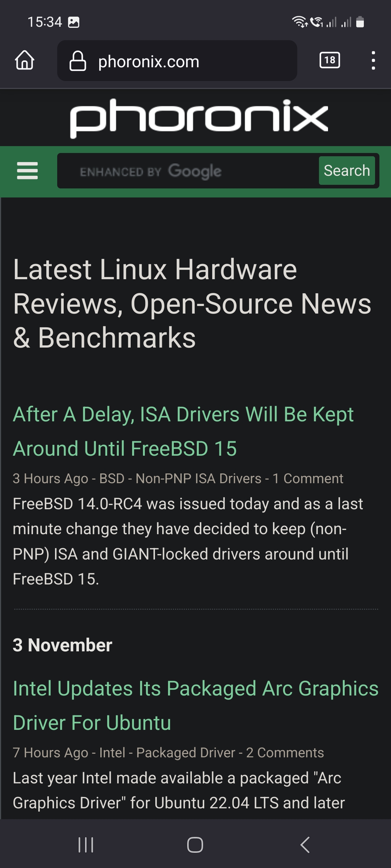Open Intel Arc Graphics Driver Ubuntu article
The width and height of the screenshot is (391, 868).
tap(195, 705)
